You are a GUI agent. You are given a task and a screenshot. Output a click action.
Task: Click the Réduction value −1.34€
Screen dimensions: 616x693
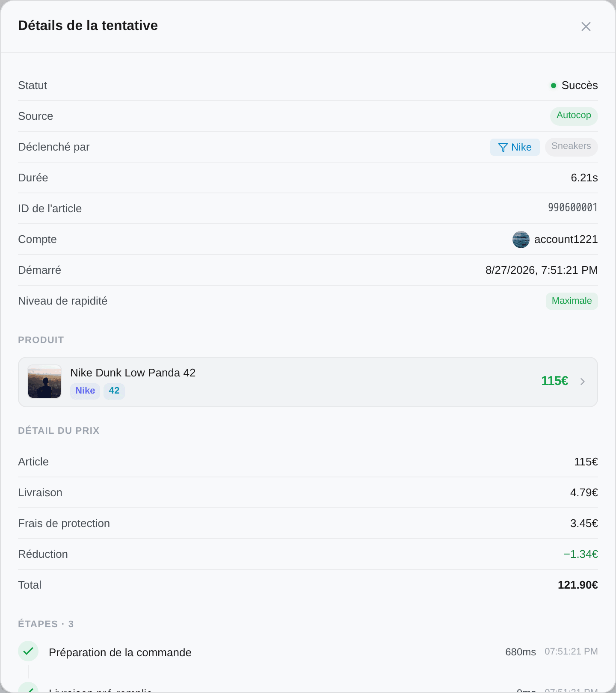click(580, 554)
